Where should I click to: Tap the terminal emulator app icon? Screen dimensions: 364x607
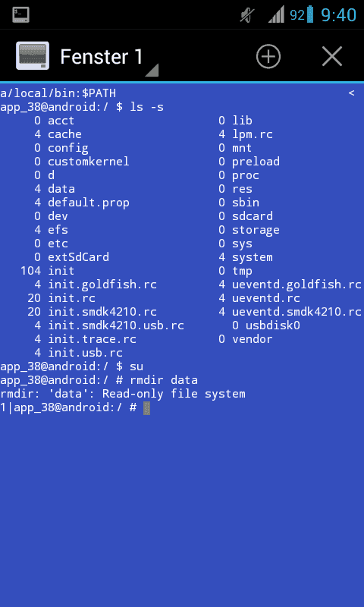click(x=33, y=55)
